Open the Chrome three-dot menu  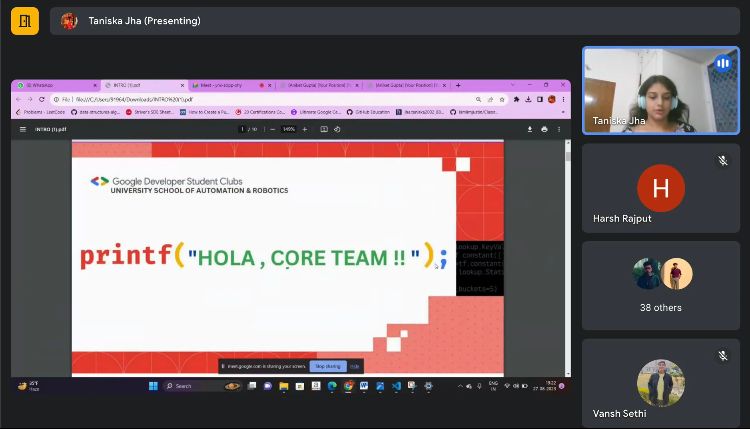pyautogui.click(x=563, y=99)
